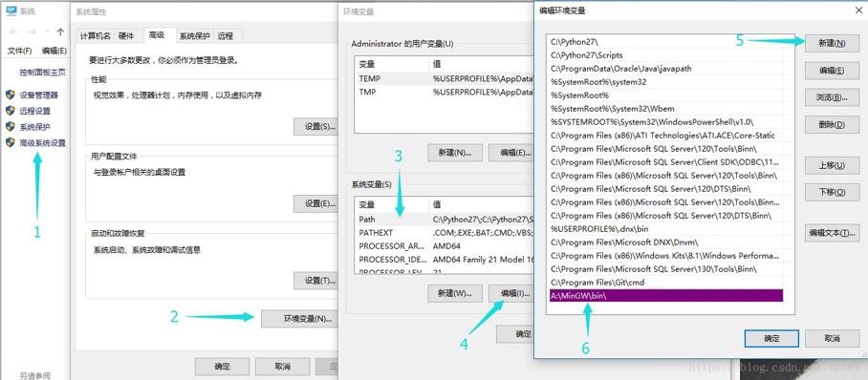Click the 删除(D) button
The image size is (868, 380).
click(832, 124)
